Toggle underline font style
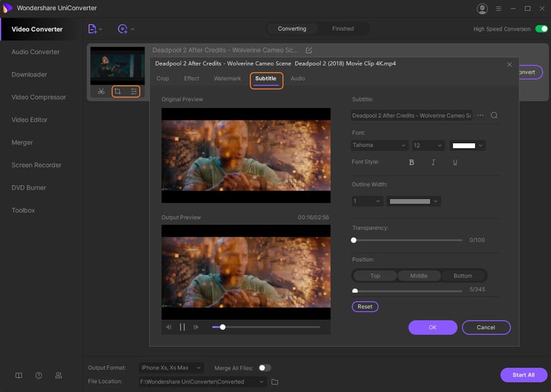This screenshot has width=551, height=392. [x=455, y=162]
